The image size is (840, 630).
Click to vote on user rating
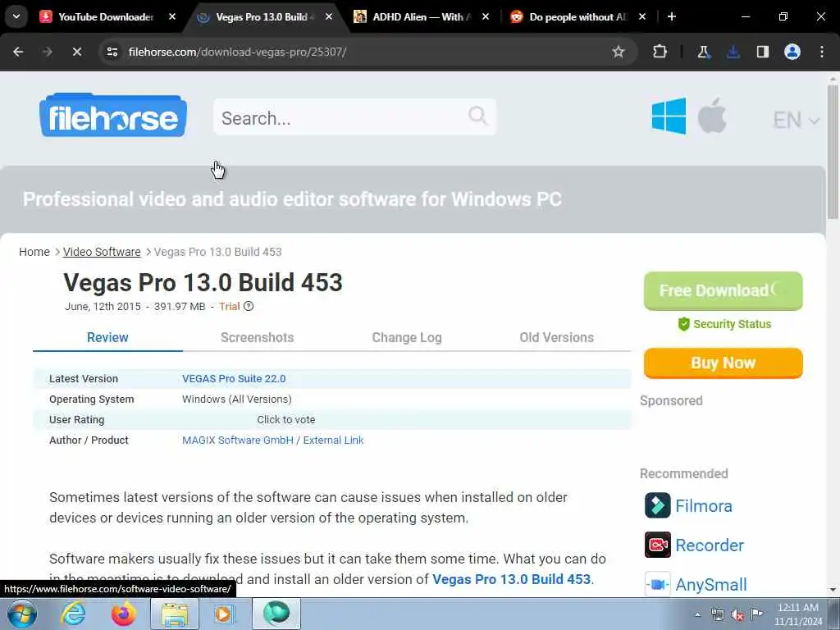(286, 420)
